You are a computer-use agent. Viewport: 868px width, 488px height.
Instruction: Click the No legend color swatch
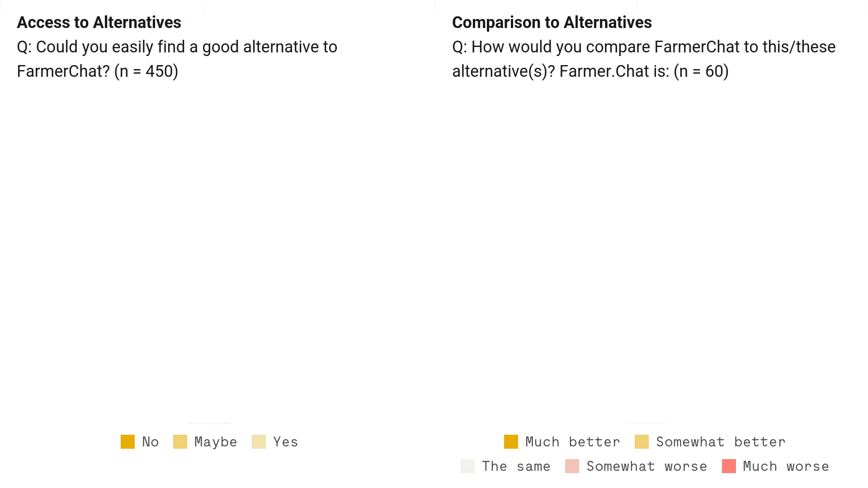click(x=127, y=442)
